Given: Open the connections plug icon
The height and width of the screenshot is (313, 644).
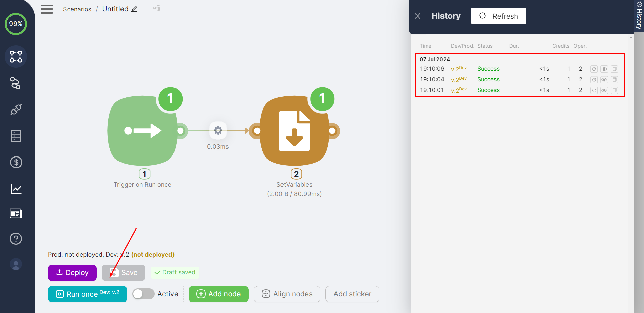Looking at the screenshot, I should tap(16, 110).
